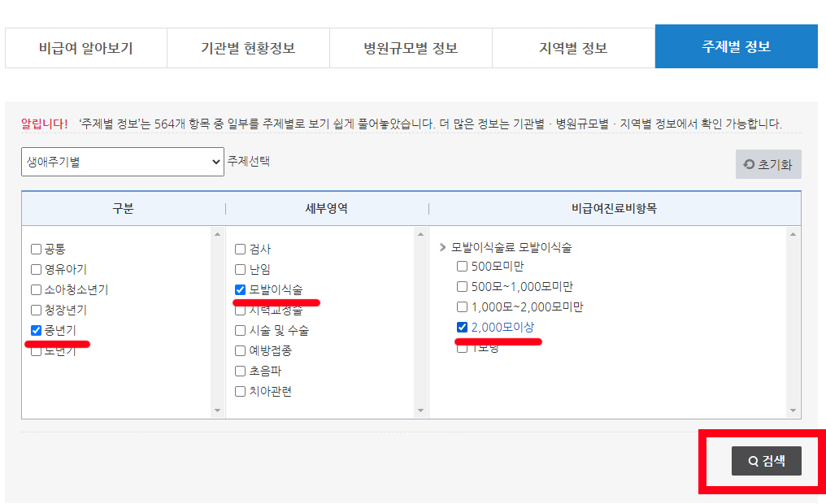
Task: Switch to 기관별 현황정보 tab
Action: click(248, 48)
